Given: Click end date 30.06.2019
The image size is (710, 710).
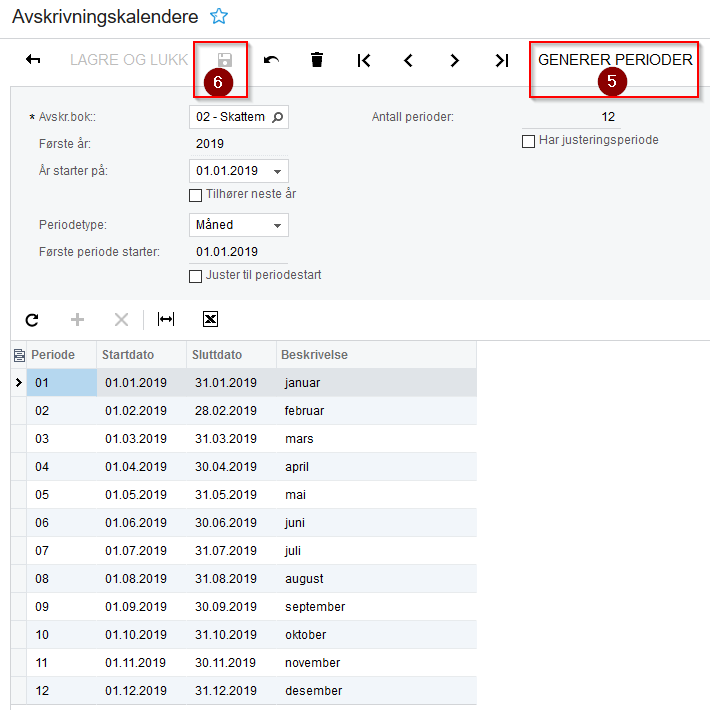Looking at the screenshot, I should click(231, 523).
